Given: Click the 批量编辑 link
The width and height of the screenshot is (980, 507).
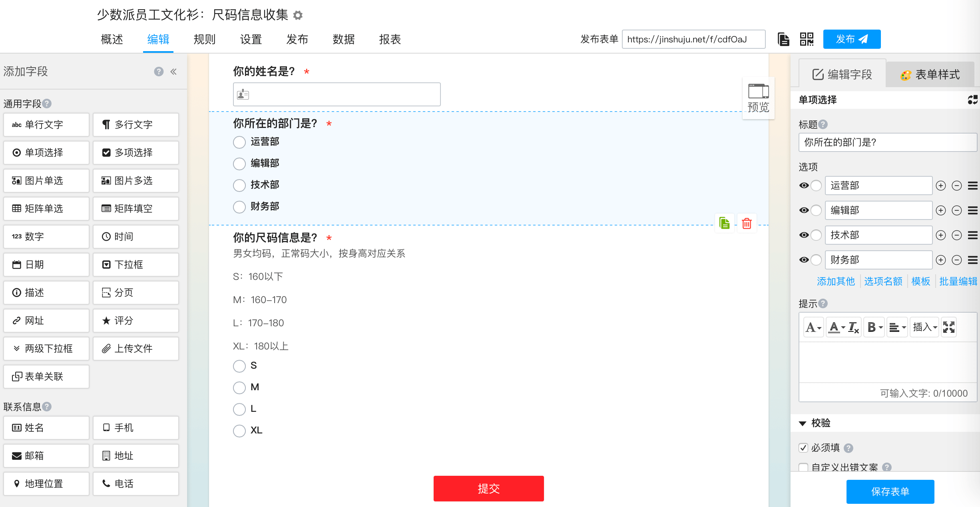Looking at the screenshot, I should 958,281.
